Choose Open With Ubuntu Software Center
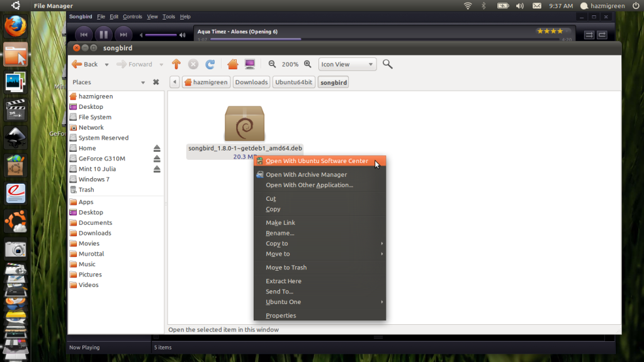The height and width of the screenshot is (362, 644). pyautogui.click(x=320, y=161)
